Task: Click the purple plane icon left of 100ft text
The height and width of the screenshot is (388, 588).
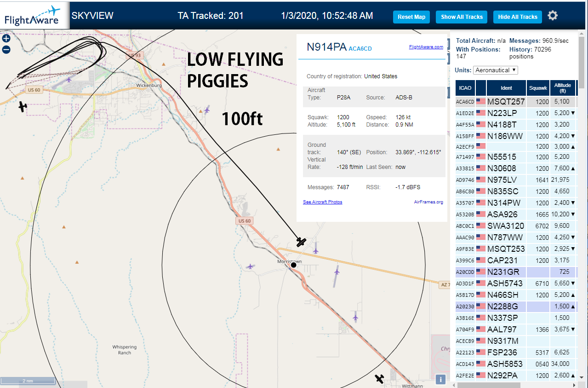Action: (207, 110)
